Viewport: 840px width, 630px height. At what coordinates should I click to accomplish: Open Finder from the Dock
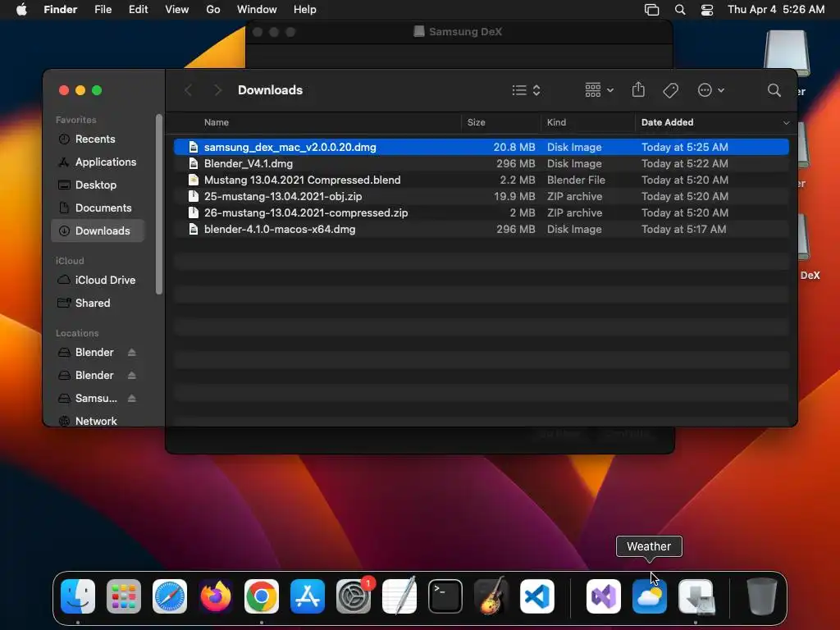(x=78, y=596)
